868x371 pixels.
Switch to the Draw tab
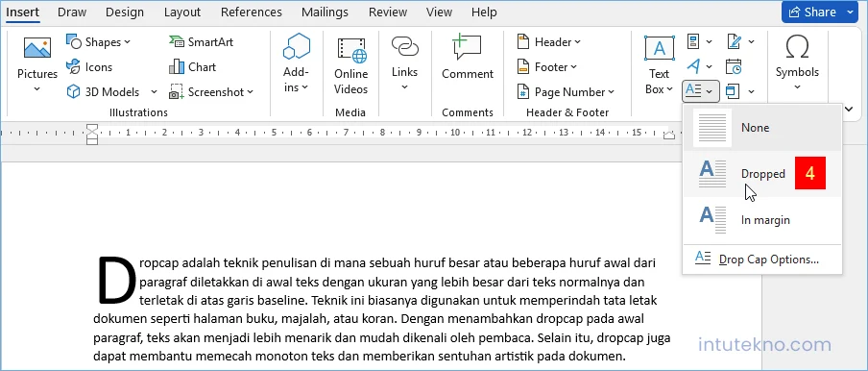click(x=71, y=12)
